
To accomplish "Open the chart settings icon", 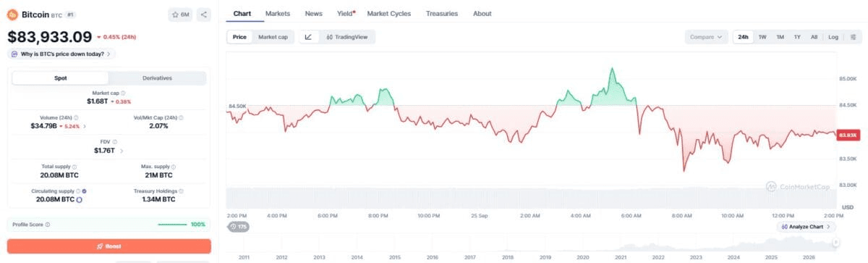I will (854, 37).
